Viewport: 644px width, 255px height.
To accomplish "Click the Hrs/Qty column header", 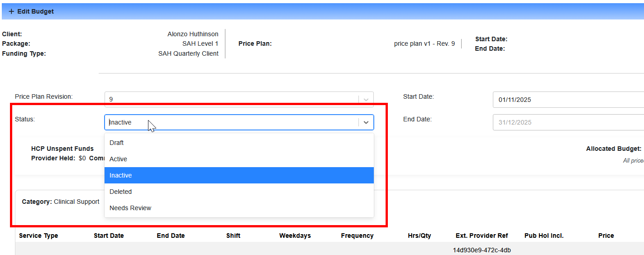I will tap(419, 236).
